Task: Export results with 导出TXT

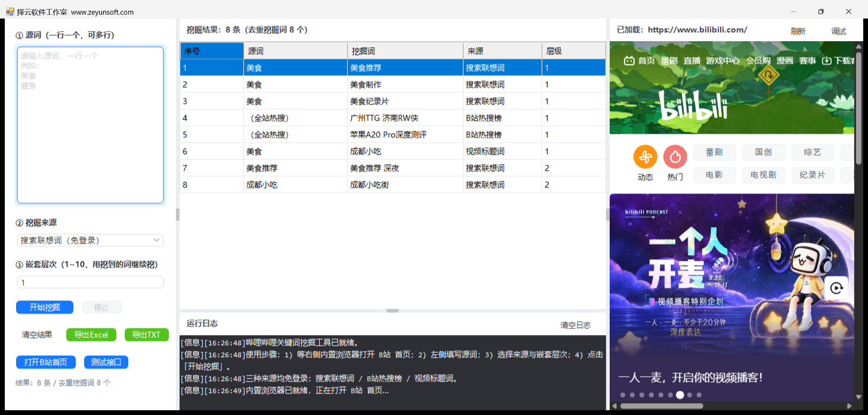Action: pyautogui.click(x=146, y=334)
